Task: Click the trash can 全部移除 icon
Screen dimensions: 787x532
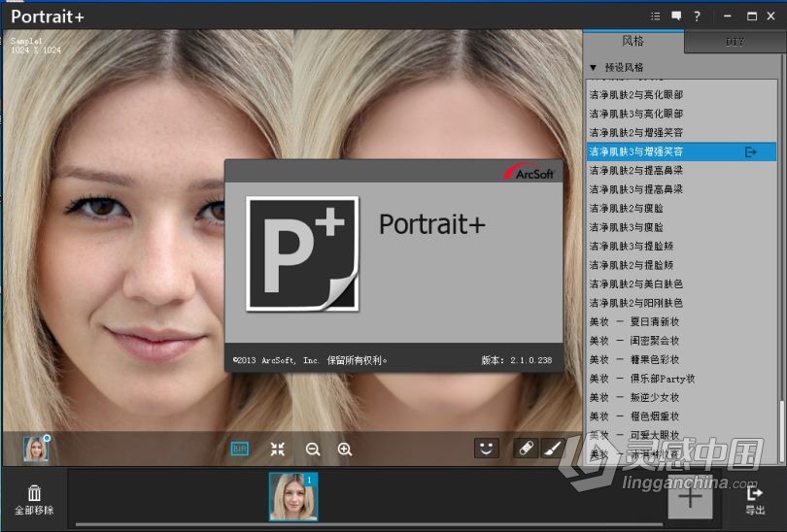Action: (34, 499)
